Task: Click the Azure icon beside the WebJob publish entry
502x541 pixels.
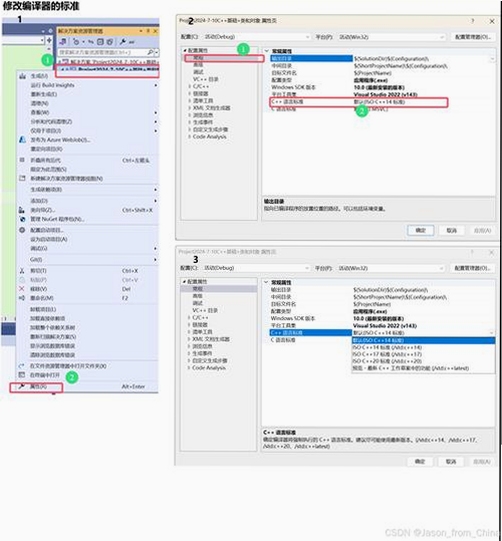Action: tap(22, 139)
